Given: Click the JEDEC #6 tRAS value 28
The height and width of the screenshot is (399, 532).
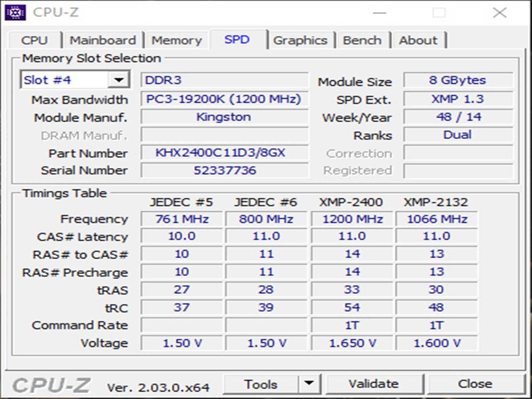Looking at the screenshot, I should pos(266,290).
